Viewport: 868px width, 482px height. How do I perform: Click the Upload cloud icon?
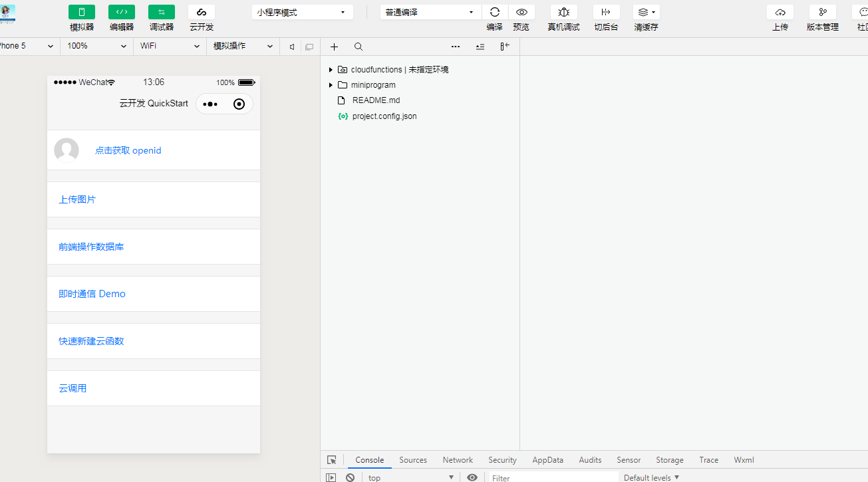[x=780, y=13]
